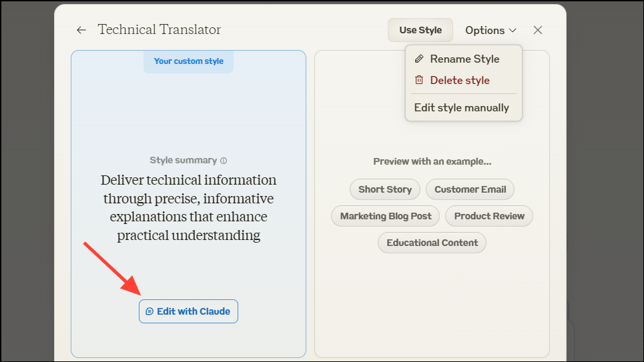Viewport: 644px width, 362px height.
Task: Click the Your custom style badge
Action: tap(188, 61)
